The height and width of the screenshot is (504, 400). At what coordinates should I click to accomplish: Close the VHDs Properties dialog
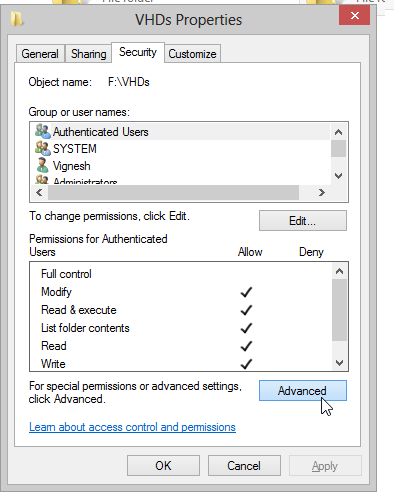(x=355, y=16)
